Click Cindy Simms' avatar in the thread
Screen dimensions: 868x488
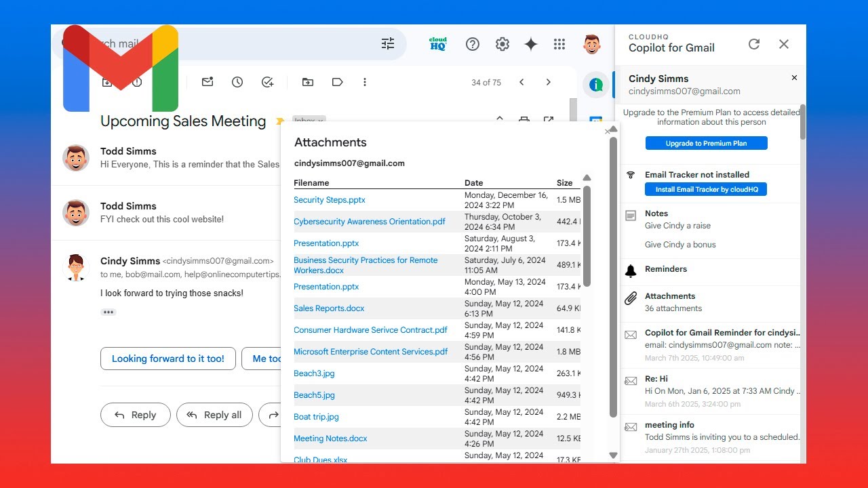[x=76, y=268]
